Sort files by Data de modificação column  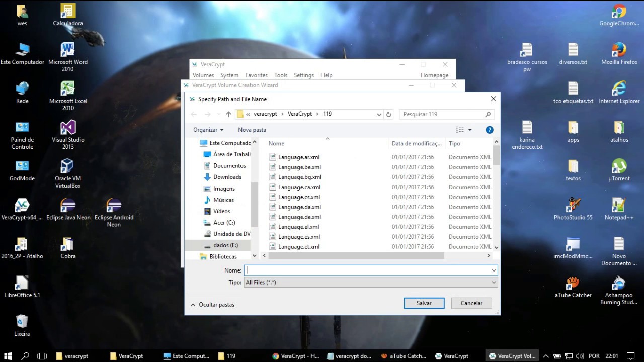coord(417,143)
